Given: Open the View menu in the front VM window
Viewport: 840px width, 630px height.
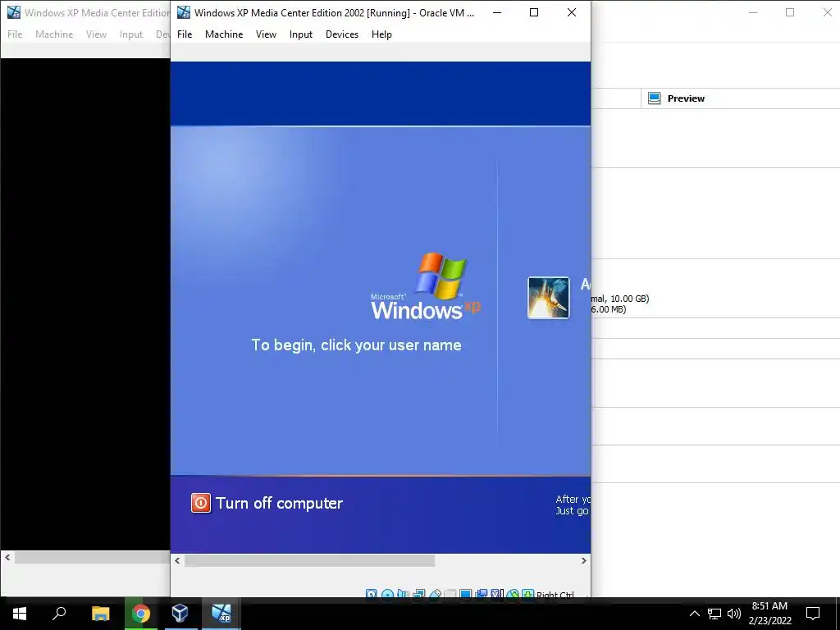Looking at the screenshot, I should [266, 34].
